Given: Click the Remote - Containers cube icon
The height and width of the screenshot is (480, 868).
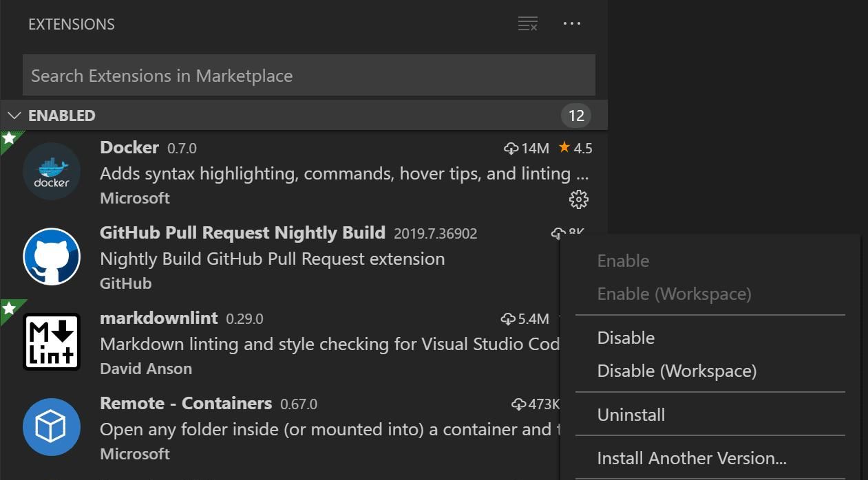Looking at the screenshot, I should click(x=52, y=427).
